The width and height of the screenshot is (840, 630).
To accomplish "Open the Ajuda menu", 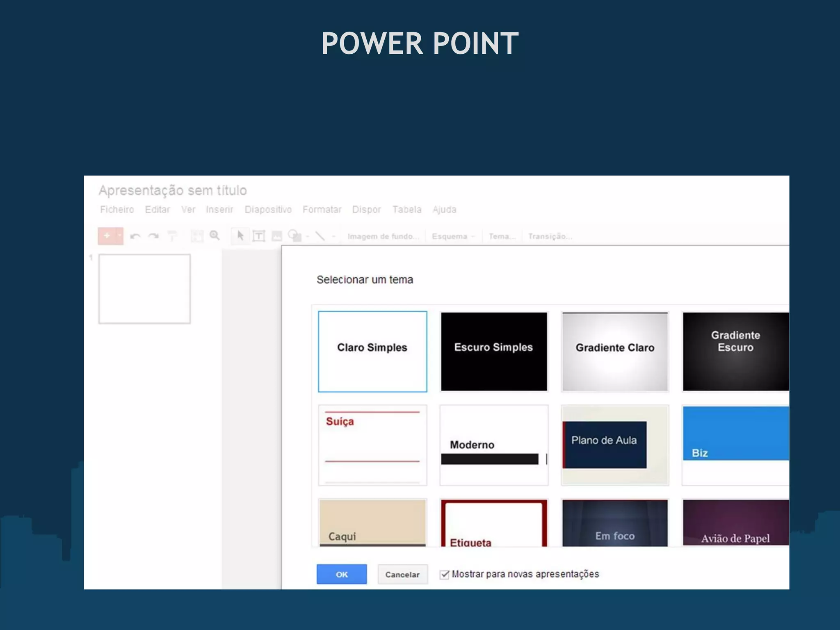I will tap(445, 210).
